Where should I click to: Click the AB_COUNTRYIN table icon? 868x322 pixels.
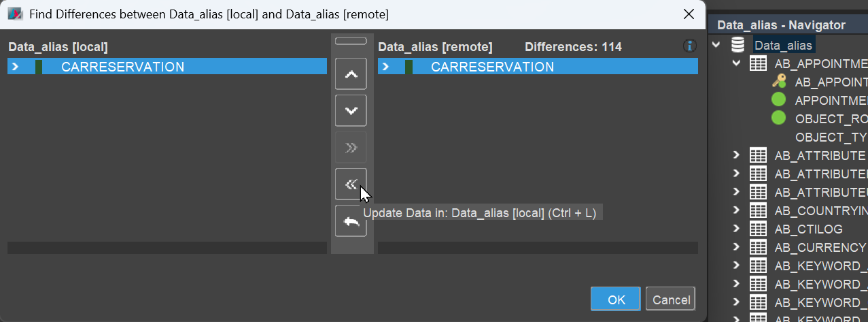[758, 210]
